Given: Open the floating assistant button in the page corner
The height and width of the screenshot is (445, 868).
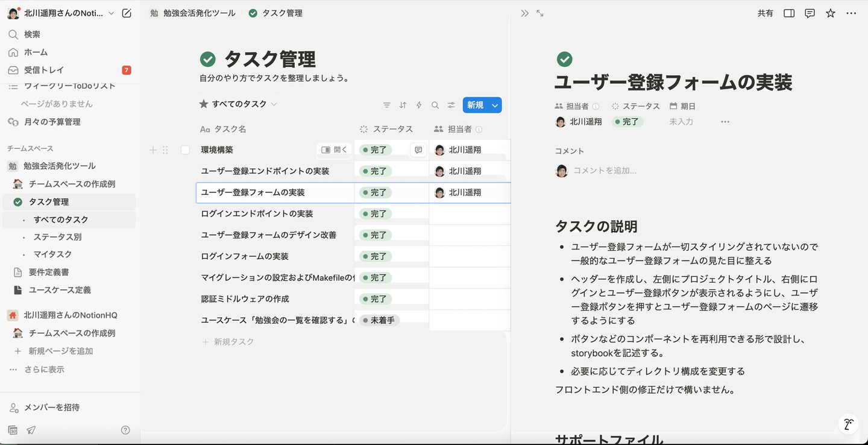Looking at the screenshot, I should click(848, 424).
